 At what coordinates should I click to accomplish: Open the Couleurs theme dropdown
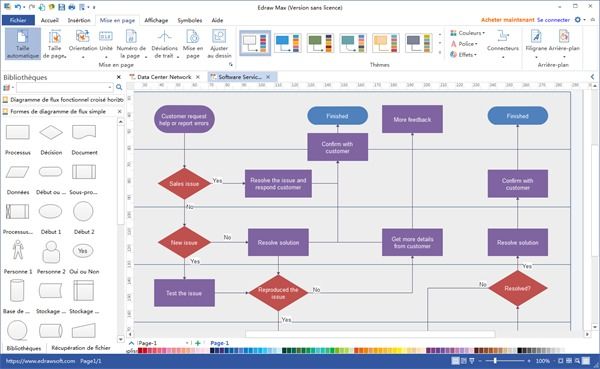click(x=467, y=33)
